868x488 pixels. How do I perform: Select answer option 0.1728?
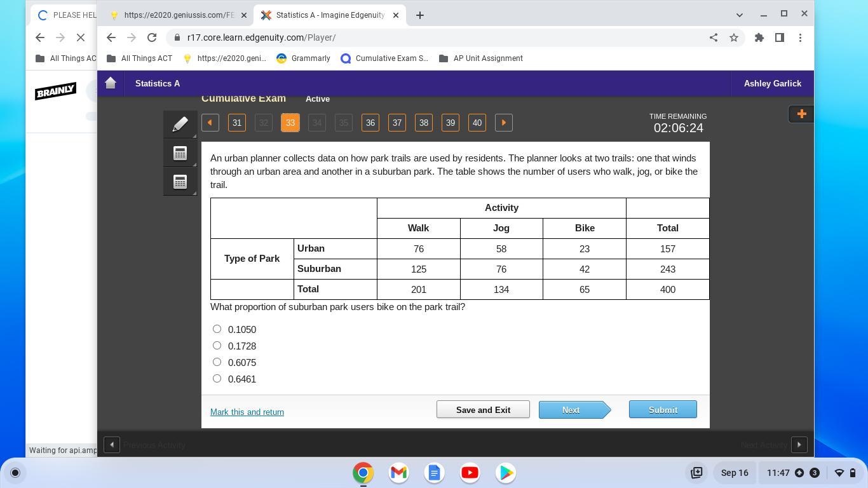(x=217, y=346)
